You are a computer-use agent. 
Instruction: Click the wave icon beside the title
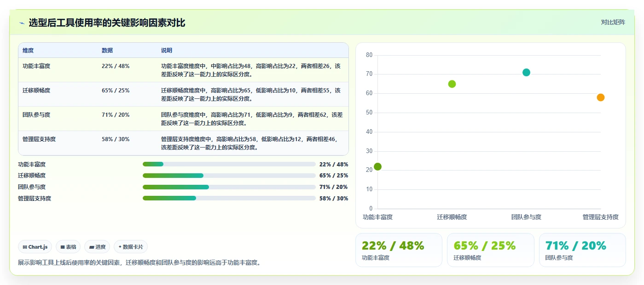[x=22, y=23]
